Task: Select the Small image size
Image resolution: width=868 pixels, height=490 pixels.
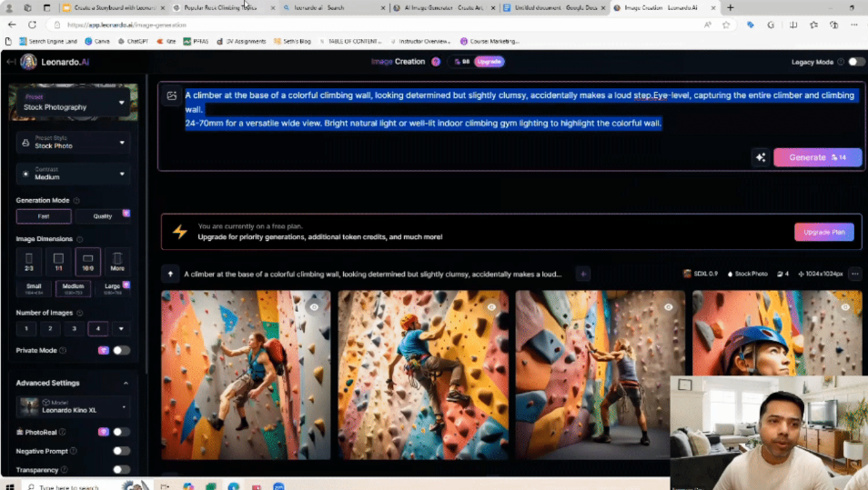Action: [34, 288]
